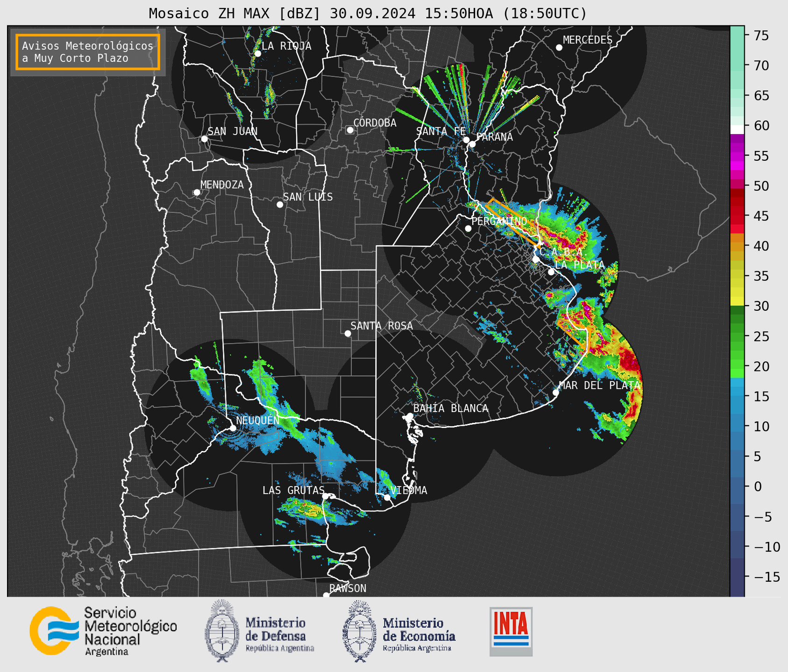Click the NEUQUÉN city label
This screenshot has width=788, height=672.
pos(257,421)
